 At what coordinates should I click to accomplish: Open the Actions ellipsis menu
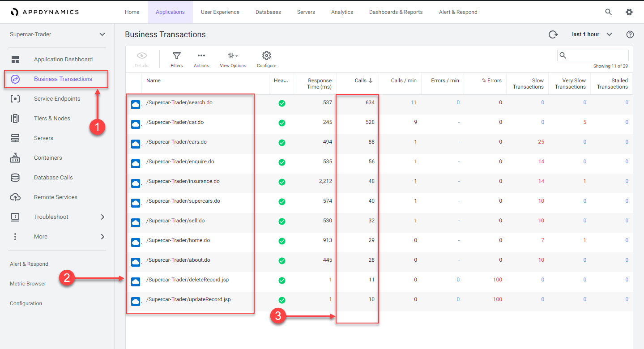click(x=201, y=55)
